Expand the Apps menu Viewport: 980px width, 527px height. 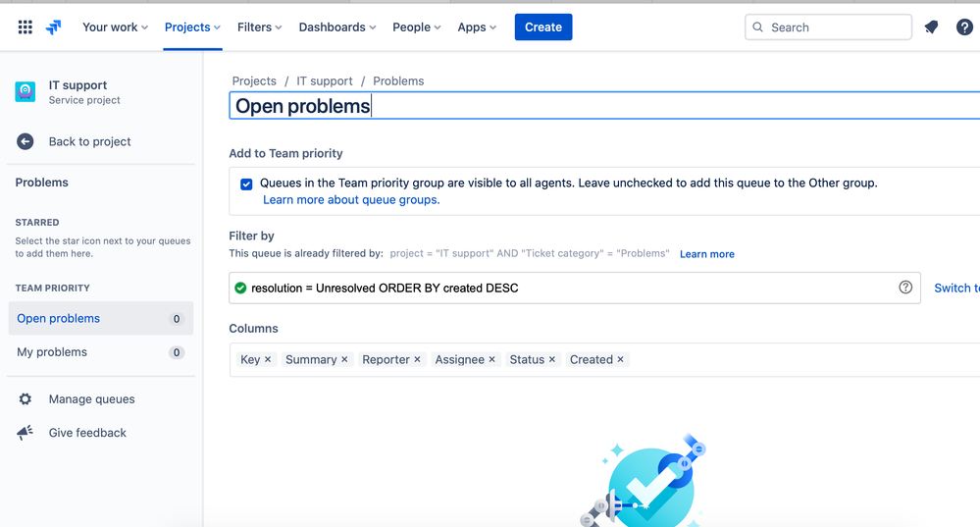click(x=477, y=26)
